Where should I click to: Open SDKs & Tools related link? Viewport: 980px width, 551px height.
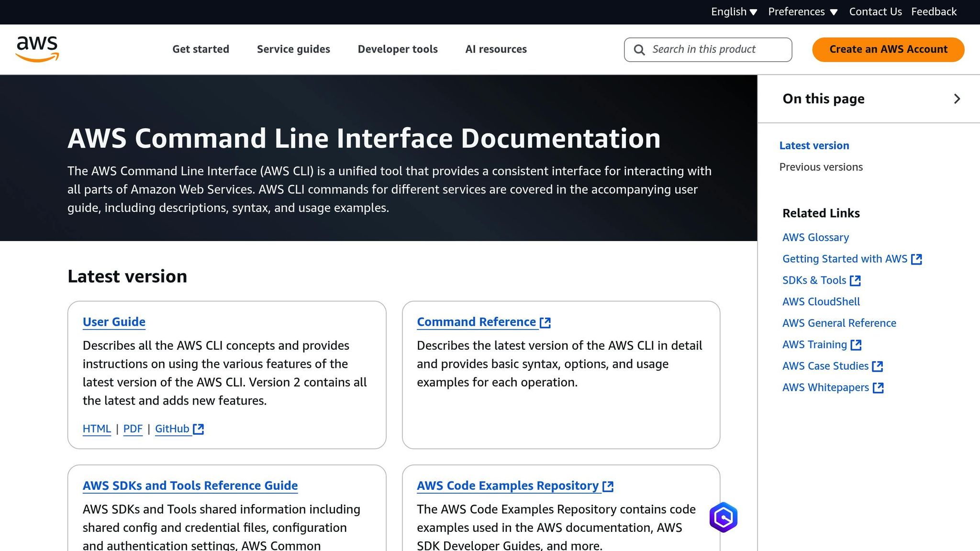click(814, 281)
